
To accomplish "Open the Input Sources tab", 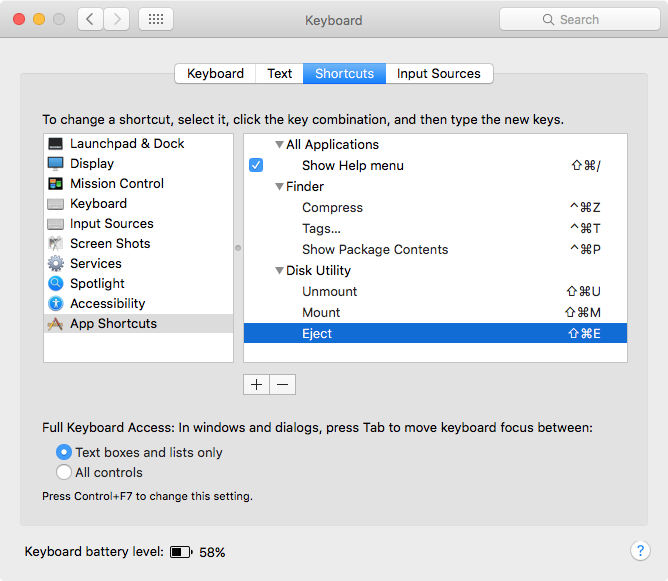I will tap(439, 74).
